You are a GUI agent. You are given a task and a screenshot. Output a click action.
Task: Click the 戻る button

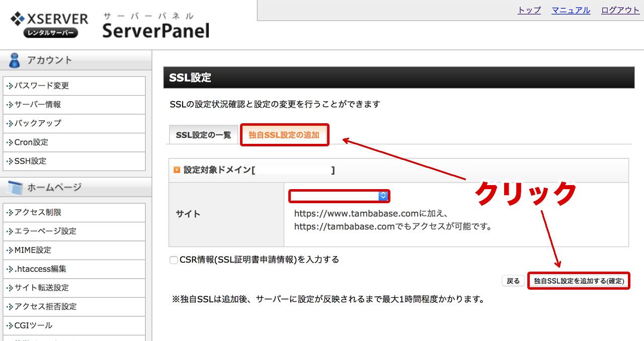pyautogui.click(x=513, y=281)
